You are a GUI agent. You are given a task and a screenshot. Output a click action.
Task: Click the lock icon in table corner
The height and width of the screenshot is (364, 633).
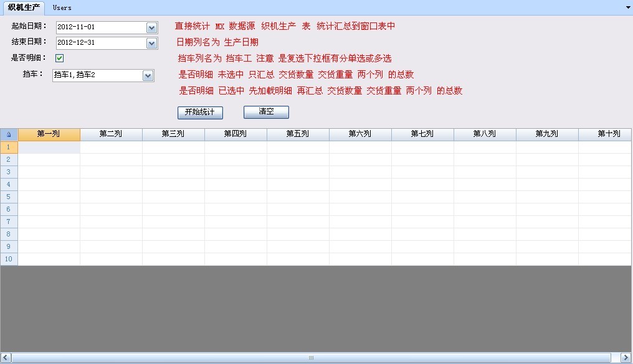tap(9, 134)
